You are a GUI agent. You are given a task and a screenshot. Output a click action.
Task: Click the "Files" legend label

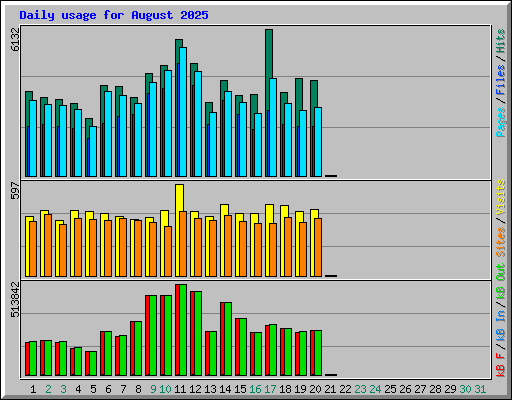[501, 79]
